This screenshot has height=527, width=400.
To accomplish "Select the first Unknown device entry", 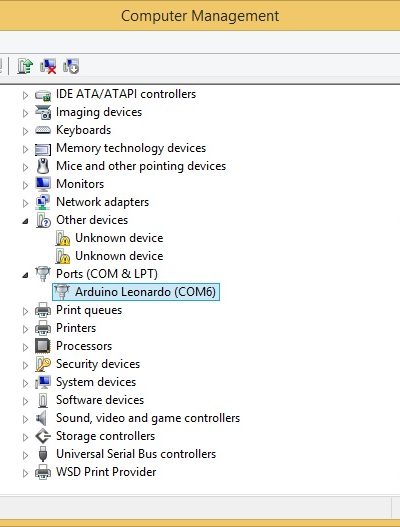I will (x=119, y=238).
